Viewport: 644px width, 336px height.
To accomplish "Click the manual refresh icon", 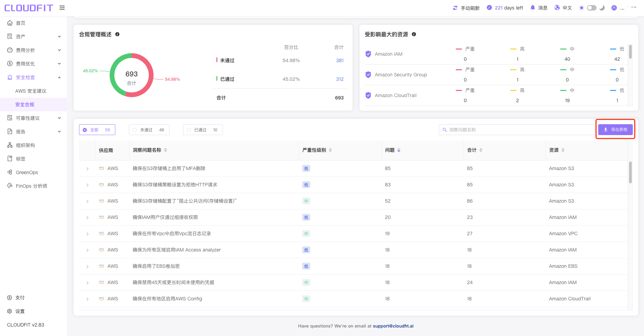I will [455, 8].
